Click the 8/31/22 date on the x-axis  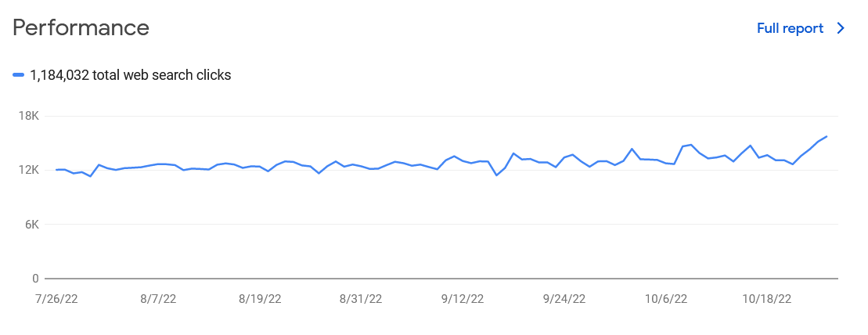(x=361, y=299)
